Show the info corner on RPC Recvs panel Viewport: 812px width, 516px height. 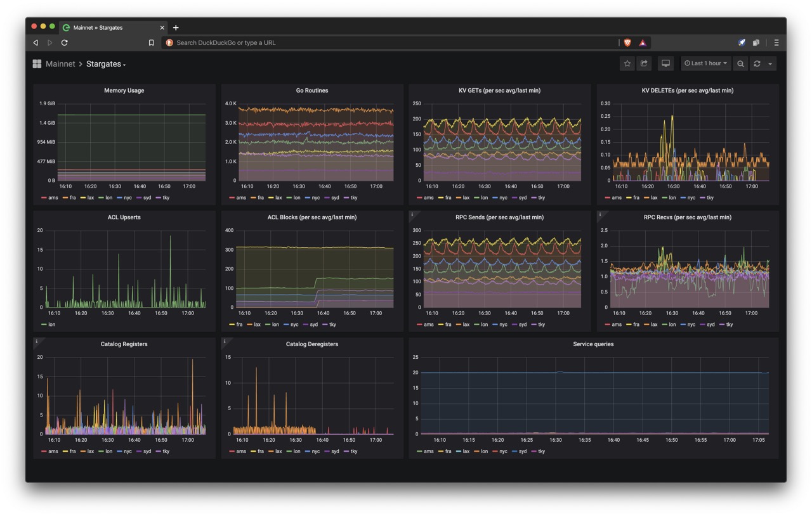600,215
